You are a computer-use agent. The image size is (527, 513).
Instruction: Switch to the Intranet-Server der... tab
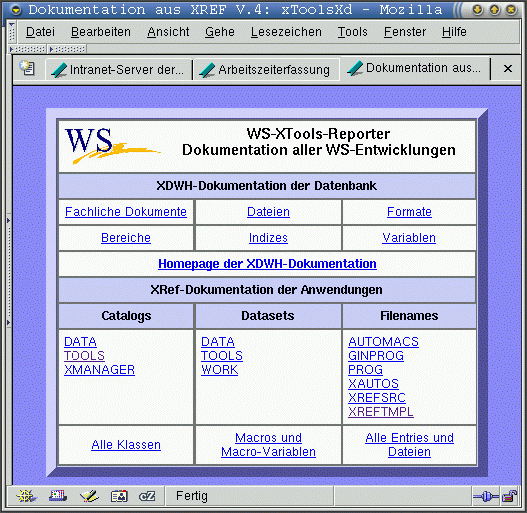tap(119, 70)
